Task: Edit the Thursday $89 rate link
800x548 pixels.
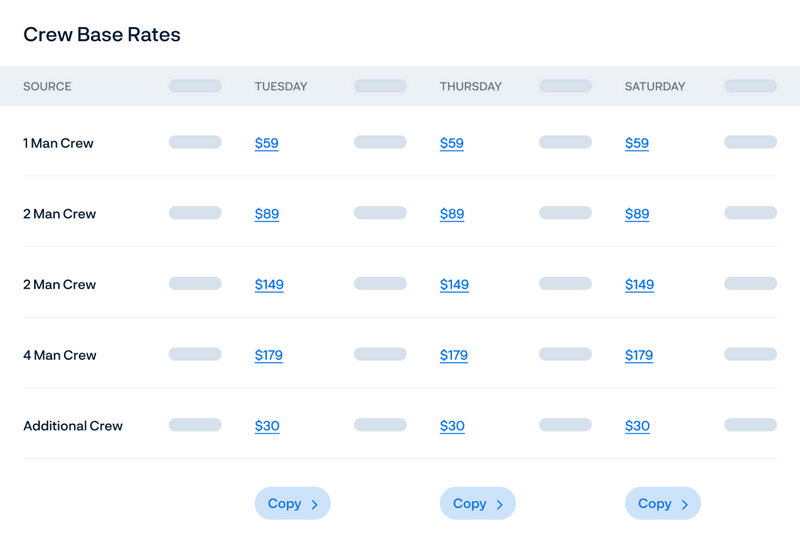Action: pyautogui.click(x=452, y=214)
